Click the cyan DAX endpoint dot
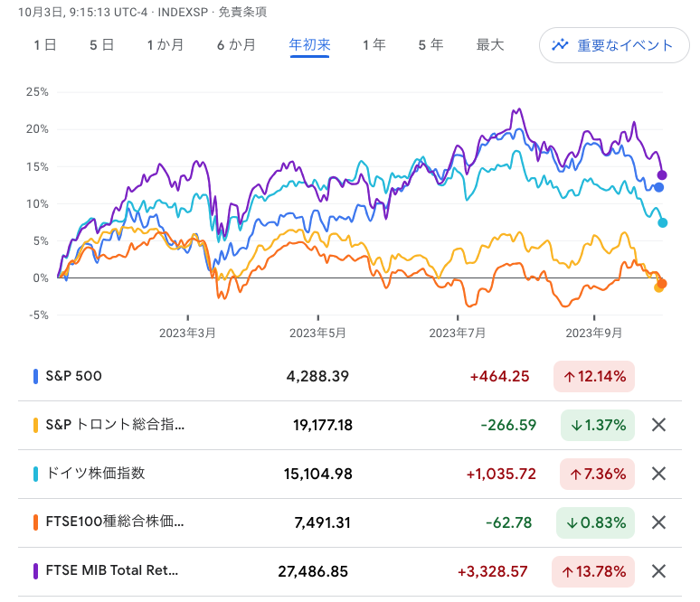Screen dimensions: 700x602 pyautogui.click(x=663, y=222)
